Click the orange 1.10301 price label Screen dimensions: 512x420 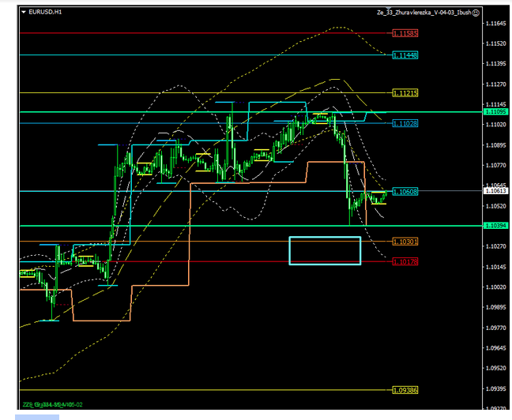coord(405,242)
